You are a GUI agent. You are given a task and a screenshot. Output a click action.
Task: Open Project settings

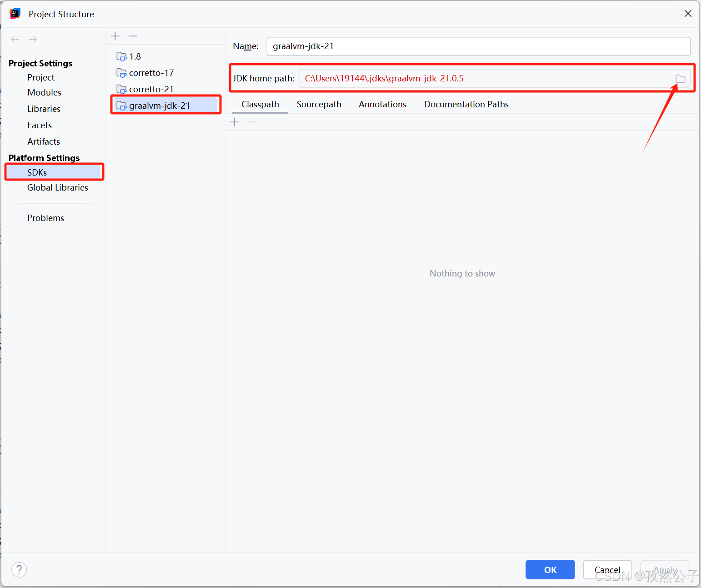click(41, 77)
